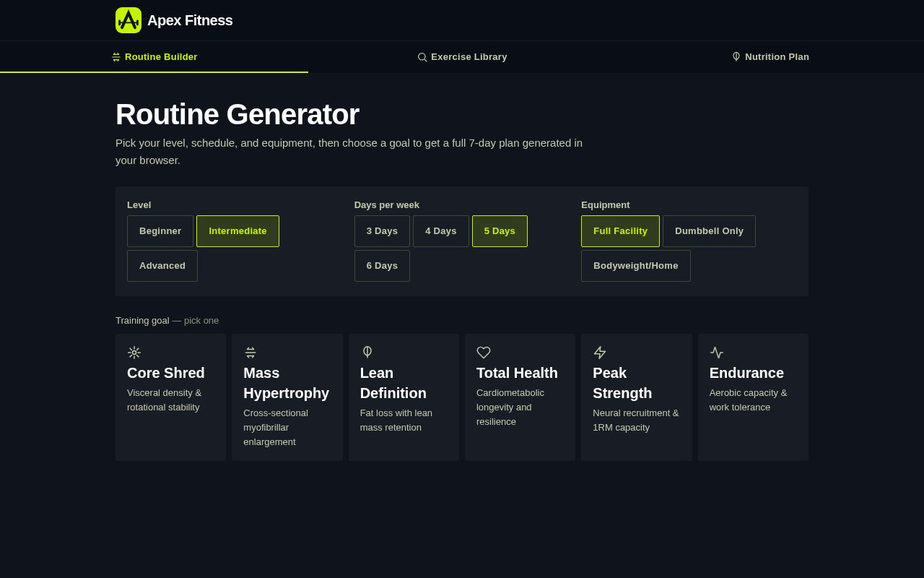
Task: Pick the Core Shred goal title
Action: coord(166,373)
